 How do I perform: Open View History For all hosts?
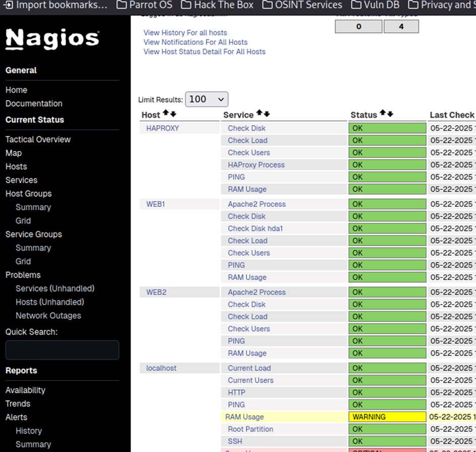tap(185, 32)
